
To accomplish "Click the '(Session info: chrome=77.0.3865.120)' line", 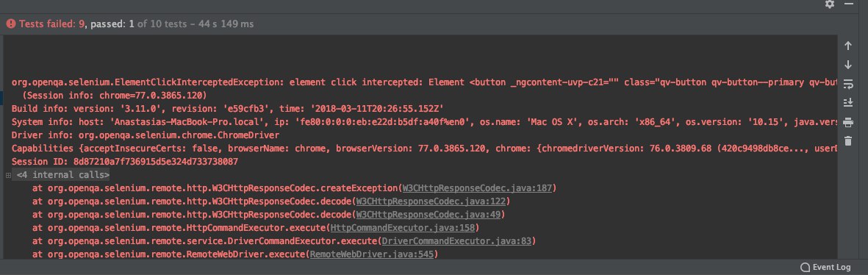I will (x=114, y=95).
